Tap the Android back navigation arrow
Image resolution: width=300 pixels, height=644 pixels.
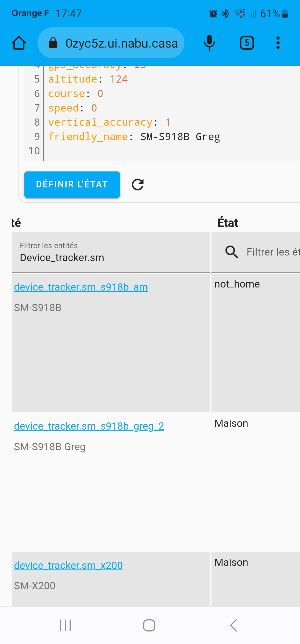pyautogui.click(x=234, y=625)
